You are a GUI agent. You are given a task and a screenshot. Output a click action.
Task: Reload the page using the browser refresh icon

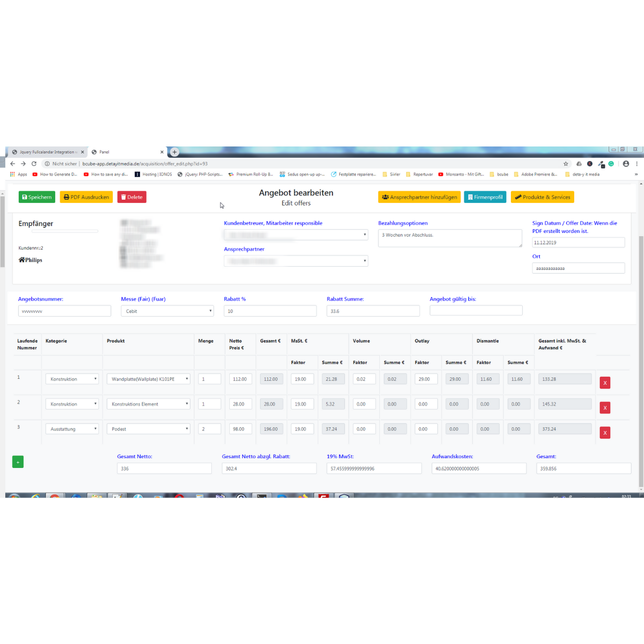coord(34,164)
